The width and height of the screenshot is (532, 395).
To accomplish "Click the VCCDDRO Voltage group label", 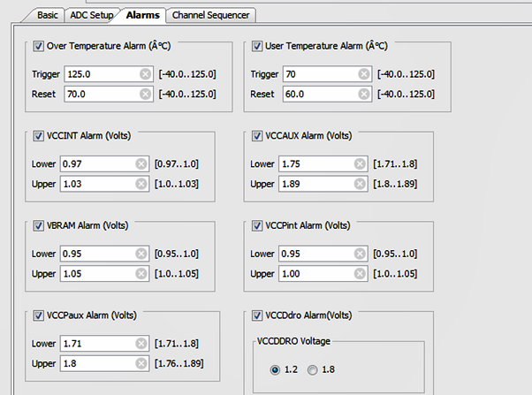I will click(293, 341).
